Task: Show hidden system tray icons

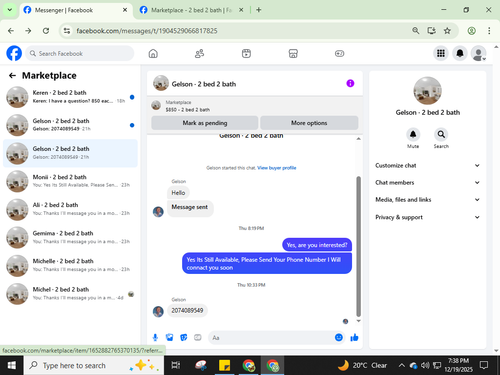Action: 402,366
